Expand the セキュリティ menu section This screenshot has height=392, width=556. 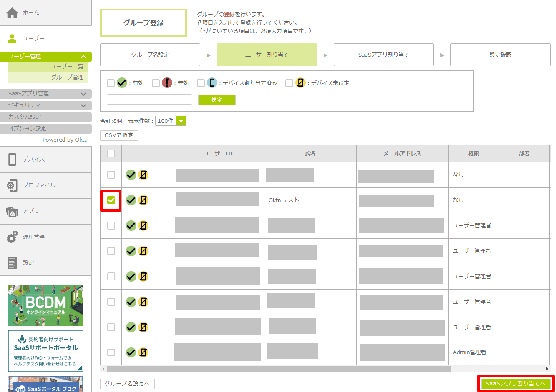pyautogui.click(x=46, y=105)
